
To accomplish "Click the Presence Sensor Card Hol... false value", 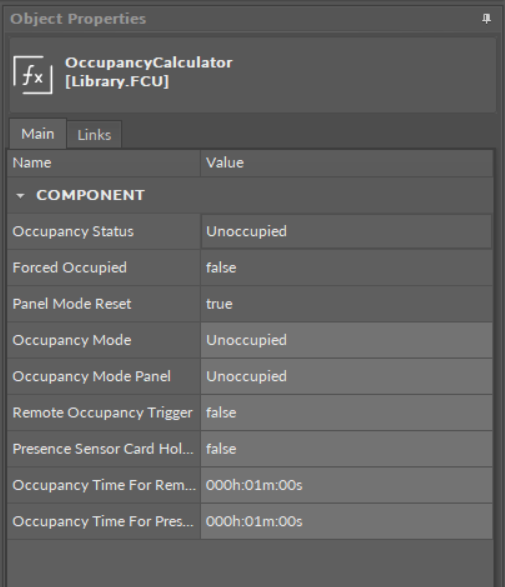I will click(346, 449).
